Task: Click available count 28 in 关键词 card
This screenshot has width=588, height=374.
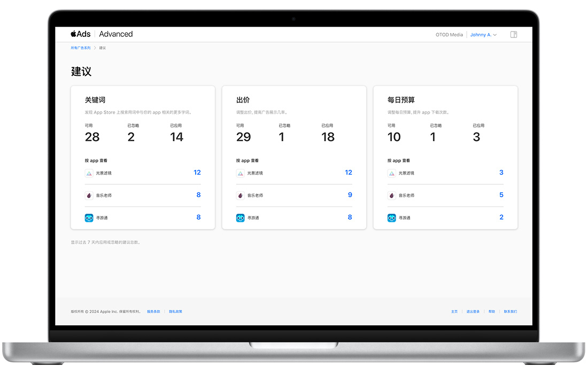Action: (x=92, y=137)
